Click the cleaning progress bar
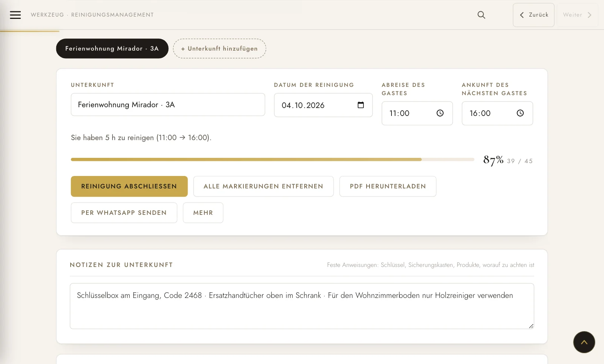 (273, 159)
